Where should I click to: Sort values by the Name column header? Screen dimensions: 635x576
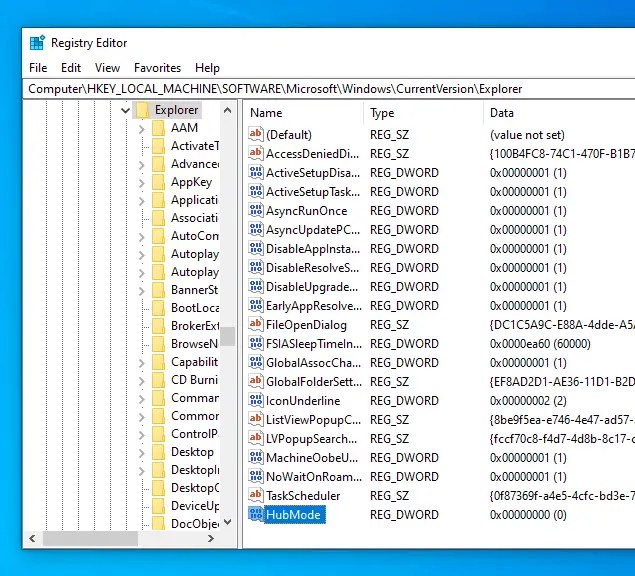click(300, 113)
